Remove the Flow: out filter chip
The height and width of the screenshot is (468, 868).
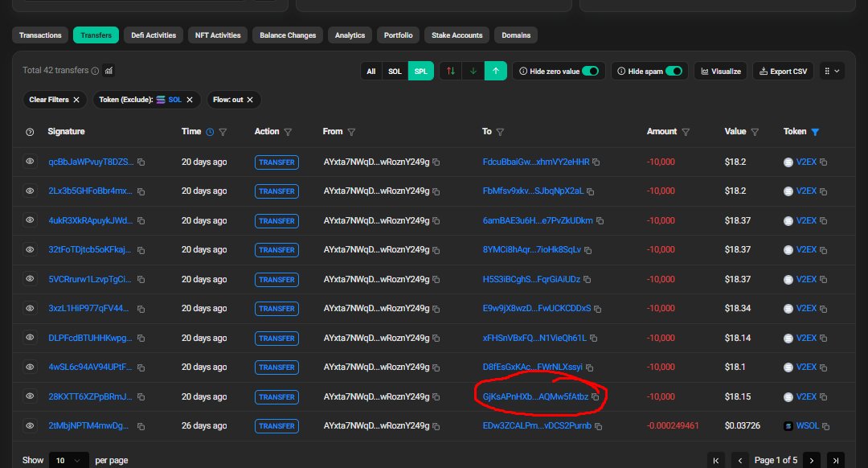click(x=250, y=100)
